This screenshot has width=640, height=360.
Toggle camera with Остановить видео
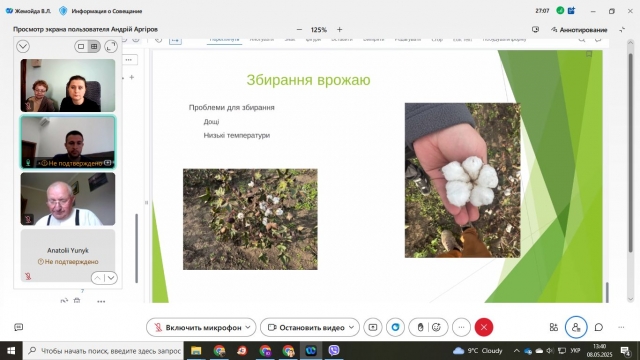tap(307, 328)
